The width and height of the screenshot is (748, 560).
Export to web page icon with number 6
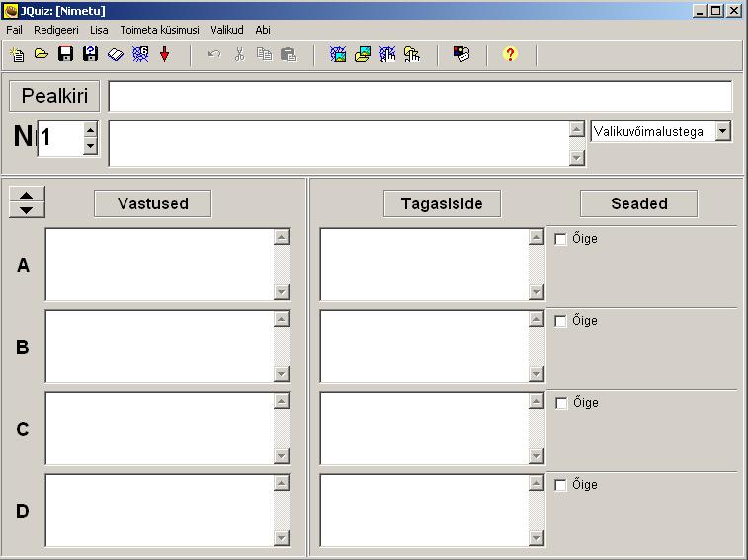click(140, 54)
